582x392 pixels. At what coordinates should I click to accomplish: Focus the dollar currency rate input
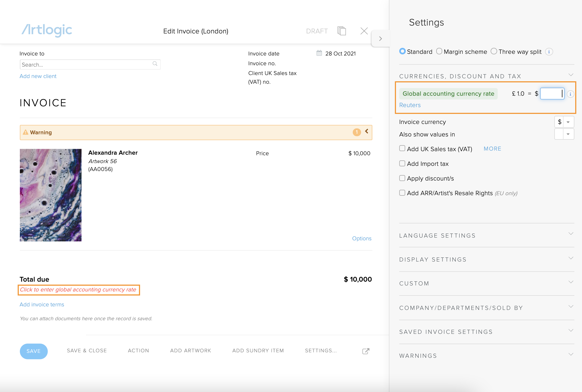(x=552, y=94)
